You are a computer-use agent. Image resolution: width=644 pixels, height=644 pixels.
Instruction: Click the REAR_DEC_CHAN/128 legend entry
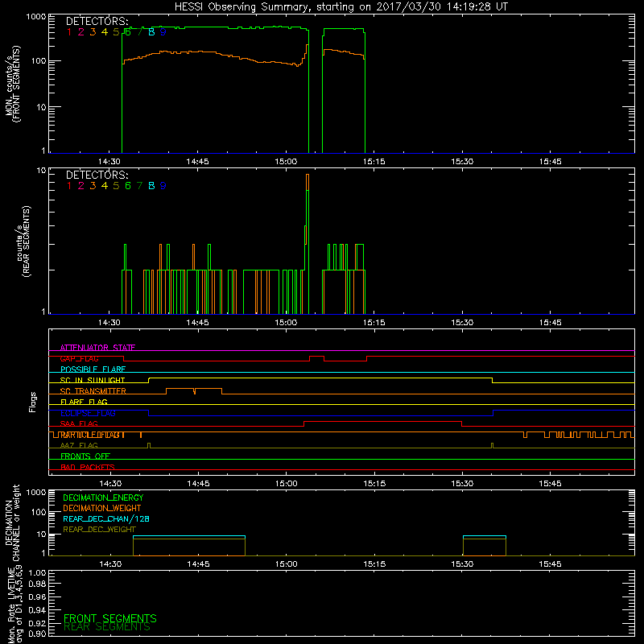[x=106, y=519]
